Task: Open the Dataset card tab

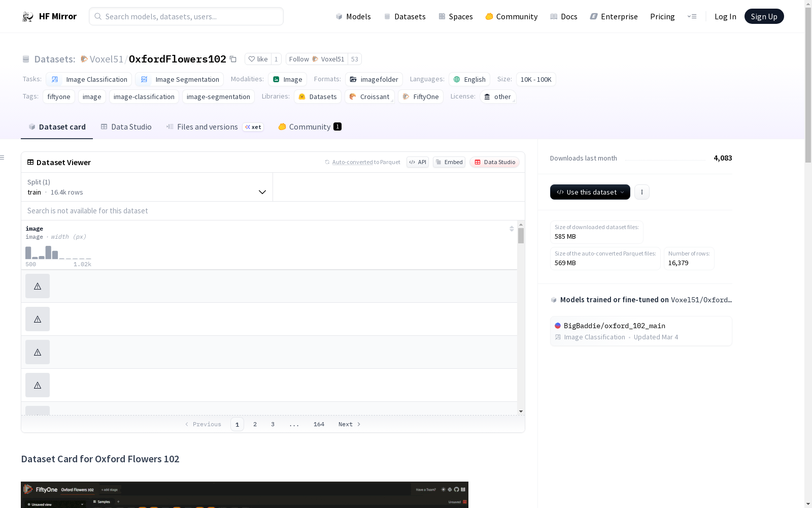Action: pyautogui.click(x=57, y=127)
